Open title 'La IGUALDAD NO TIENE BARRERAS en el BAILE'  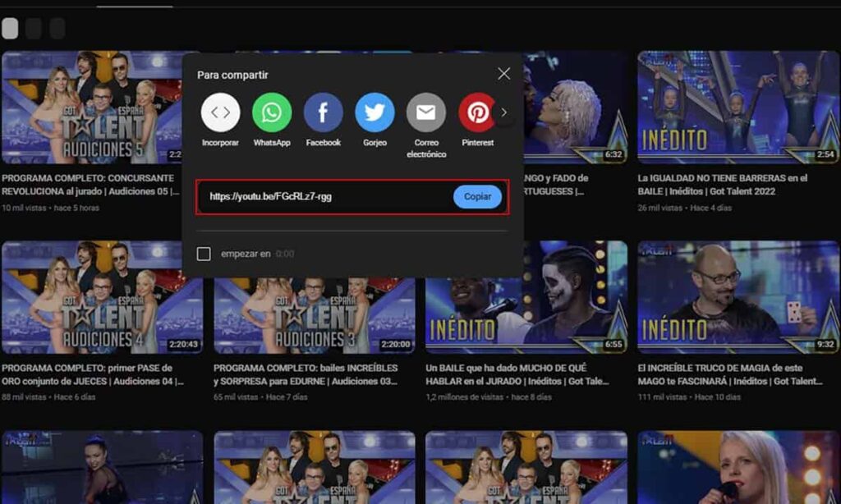tap(723, 185)
